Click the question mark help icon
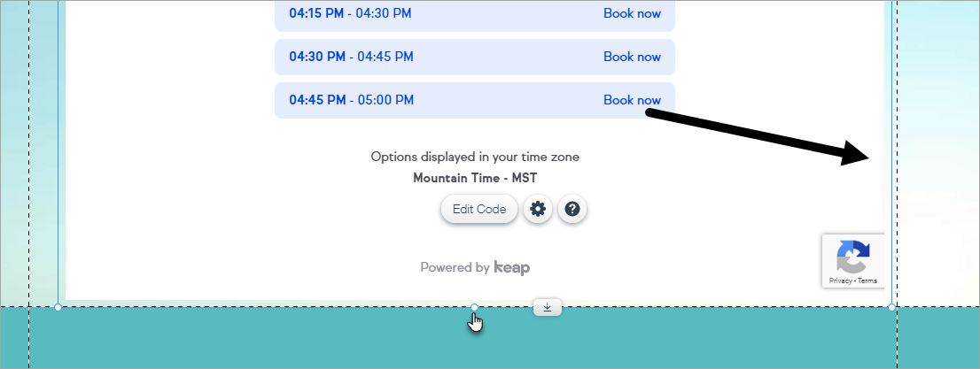 572,209
